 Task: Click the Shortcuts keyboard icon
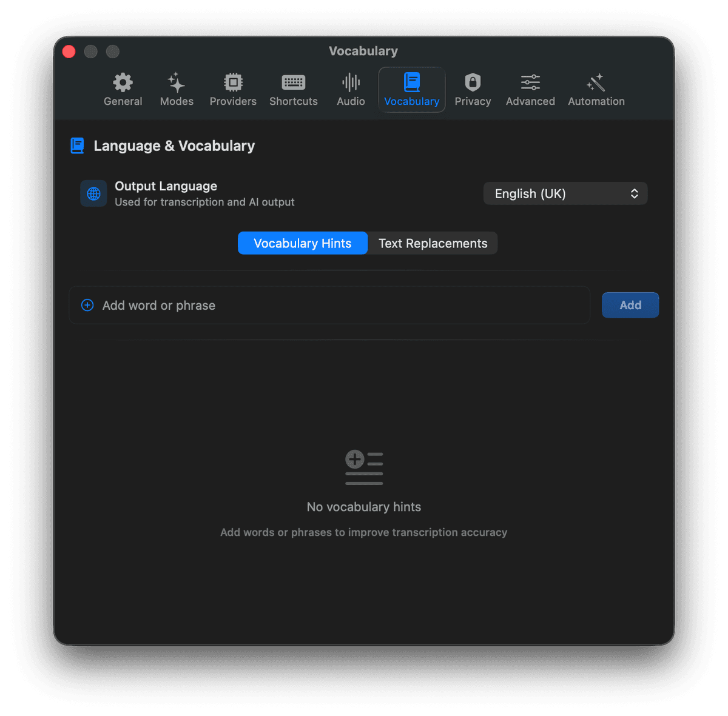click(x=293, y=83)
